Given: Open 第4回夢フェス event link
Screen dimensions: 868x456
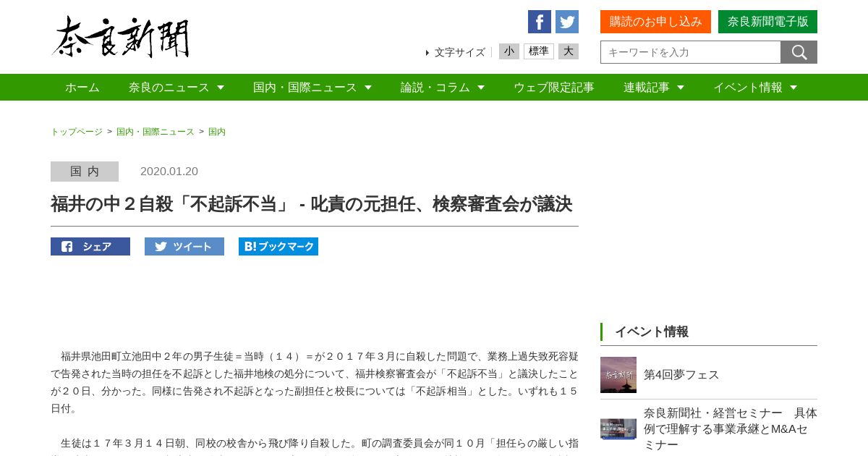Looking at the screenshot, I should tap(681, 375).
